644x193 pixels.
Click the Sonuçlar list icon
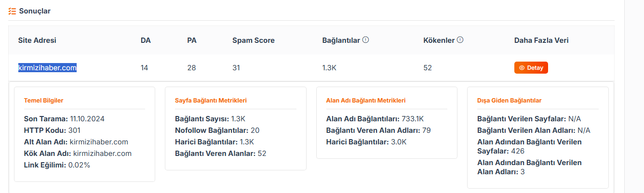[12, 11]
